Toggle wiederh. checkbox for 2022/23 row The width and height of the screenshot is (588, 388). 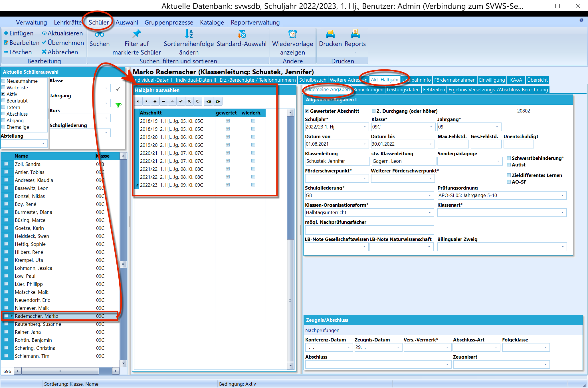click(253, 185)
